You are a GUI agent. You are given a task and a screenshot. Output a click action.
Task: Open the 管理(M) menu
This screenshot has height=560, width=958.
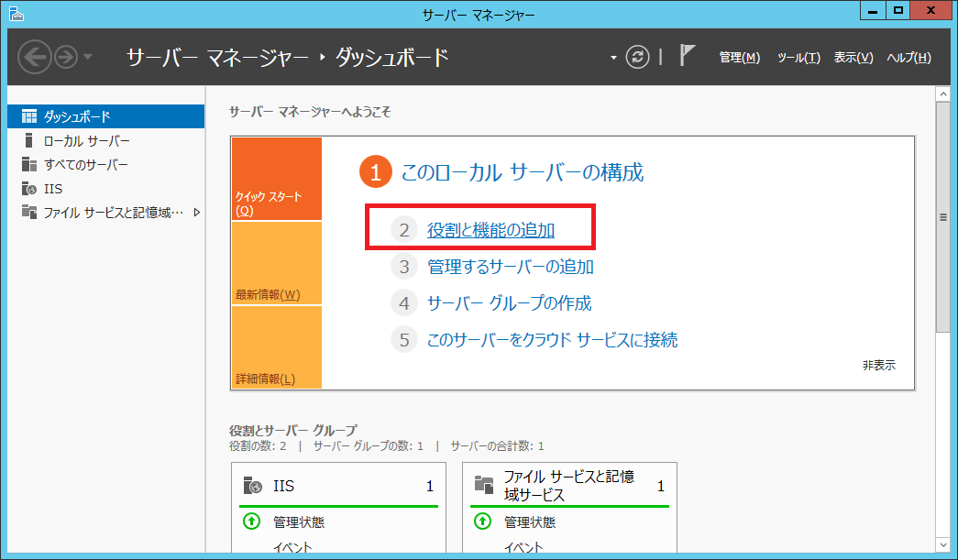coord(739,58)
